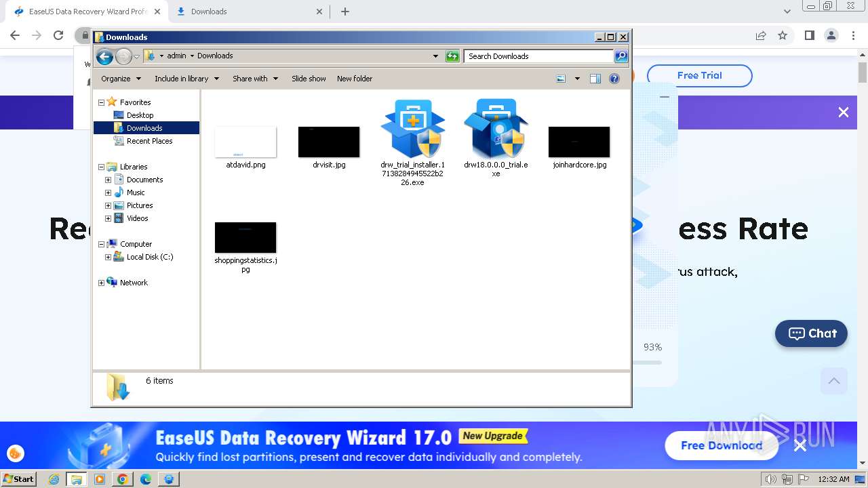Share this page icon in browser
The image size is (868, 488).
761,35
